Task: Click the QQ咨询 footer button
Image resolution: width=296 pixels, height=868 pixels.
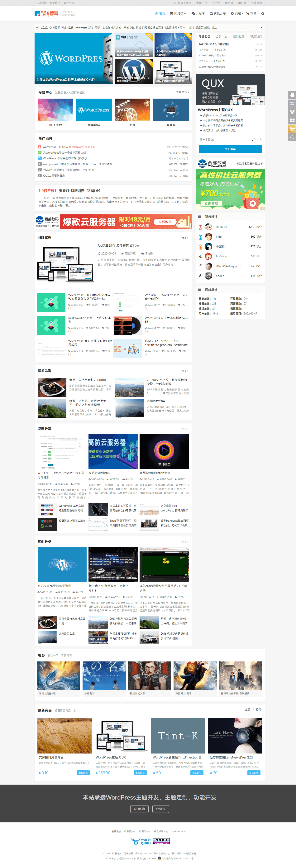Action: point(140,809)
